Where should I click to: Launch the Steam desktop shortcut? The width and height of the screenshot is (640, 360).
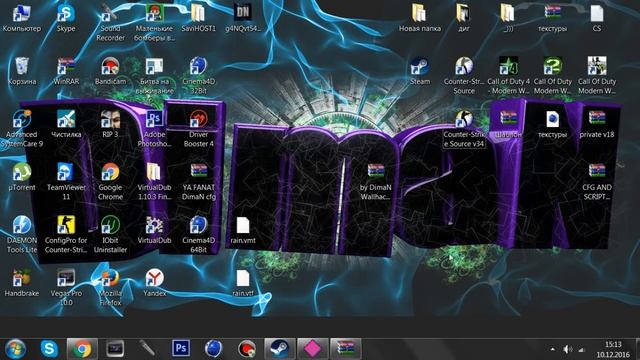(420, 71)
